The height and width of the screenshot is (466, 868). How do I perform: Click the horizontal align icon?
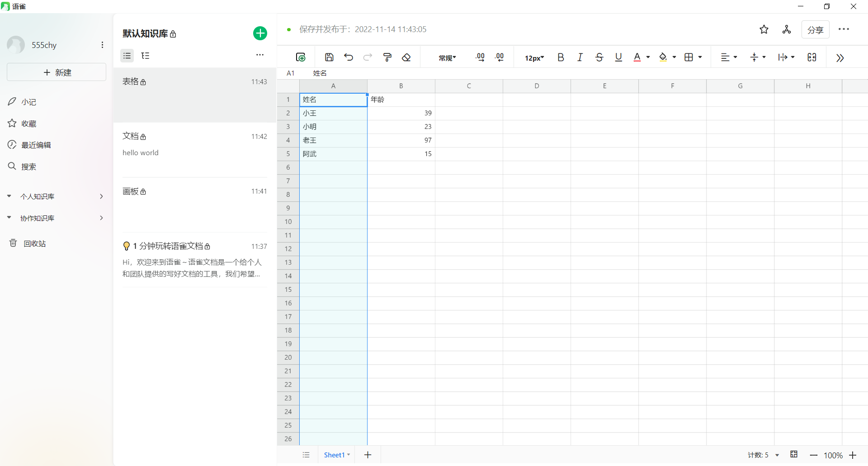725,57
